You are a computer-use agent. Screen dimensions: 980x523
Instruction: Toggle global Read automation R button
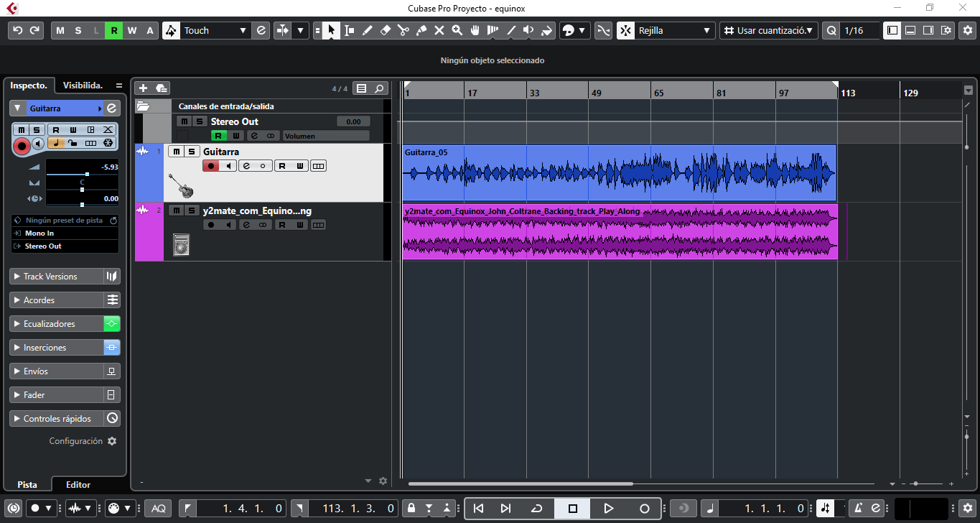[114, 30]
